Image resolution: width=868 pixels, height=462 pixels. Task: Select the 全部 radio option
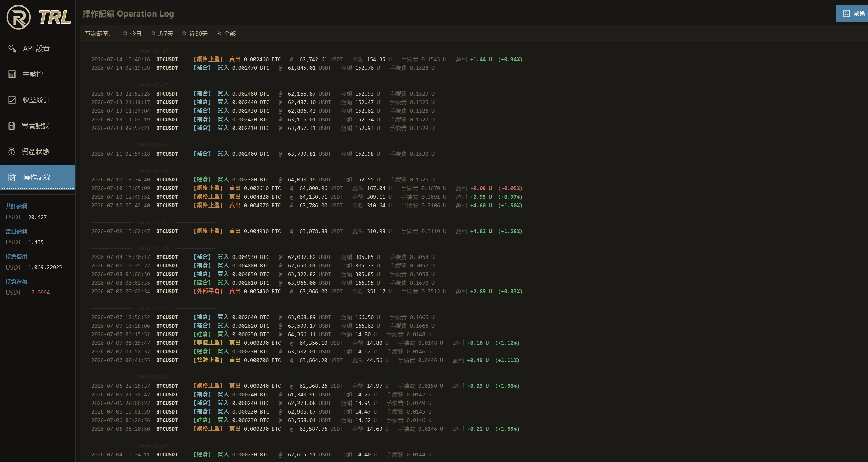click(219, 34)
